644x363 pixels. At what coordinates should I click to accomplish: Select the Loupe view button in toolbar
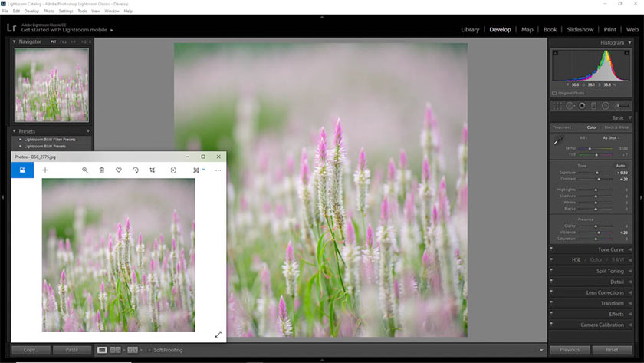click(102, 350)
